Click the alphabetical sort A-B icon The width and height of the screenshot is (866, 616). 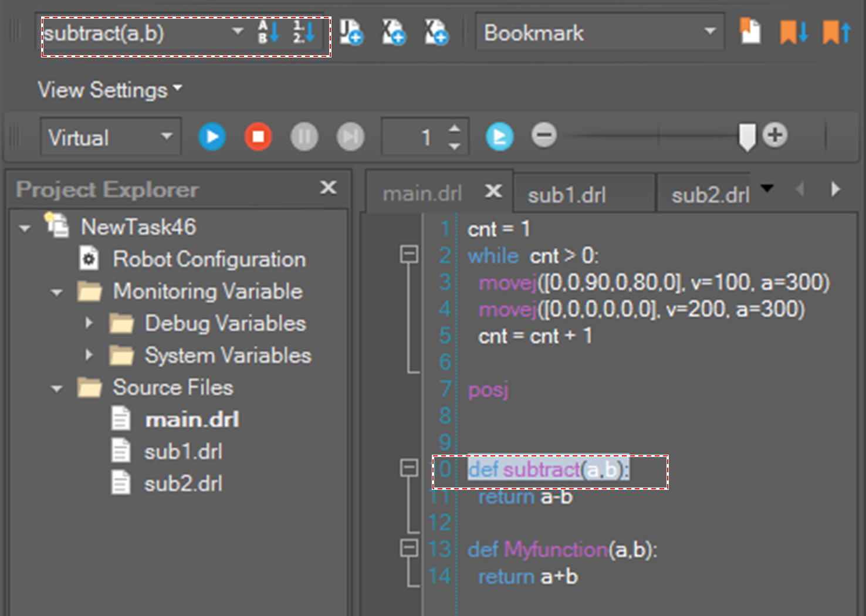point(269,32)
